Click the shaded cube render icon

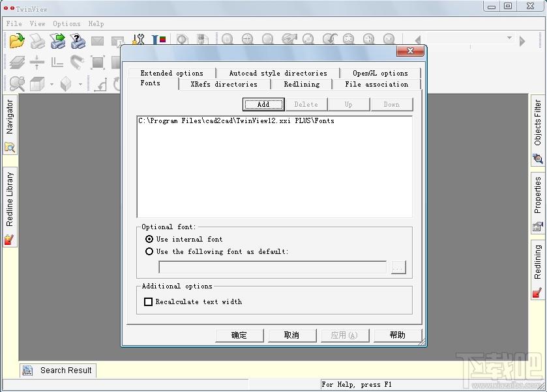click(x=66, y=84)
